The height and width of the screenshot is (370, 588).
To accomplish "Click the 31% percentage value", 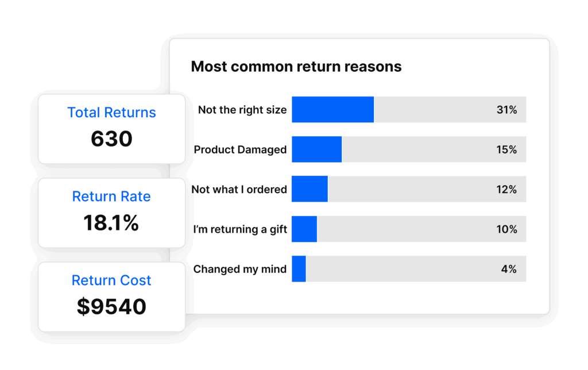I will click(506, 110).
